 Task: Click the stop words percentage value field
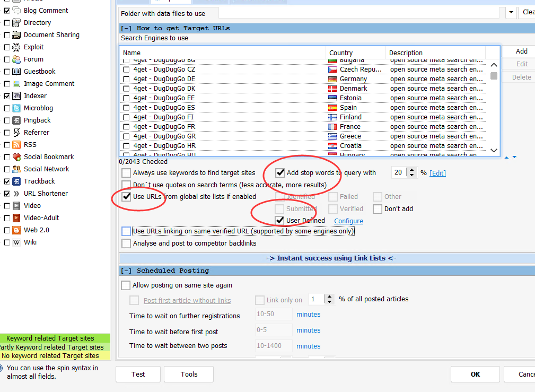[399, 172]
